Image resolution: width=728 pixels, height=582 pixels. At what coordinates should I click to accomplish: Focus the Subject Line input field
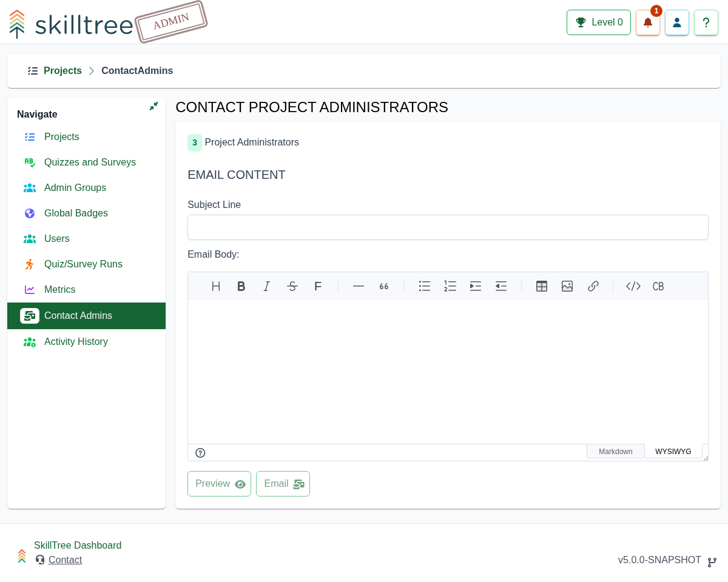pos(448,227)
